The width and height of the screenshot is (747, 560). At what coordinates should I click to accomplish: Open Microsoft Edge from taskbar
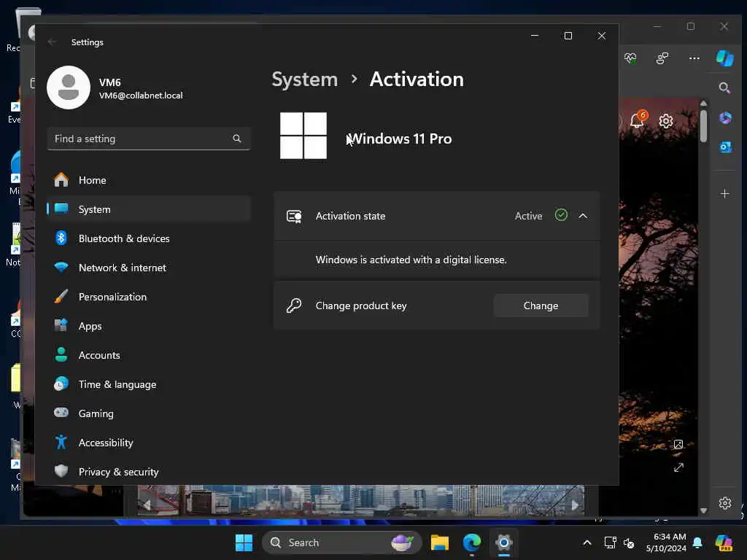pyautogui.click(x=472, y=542)
